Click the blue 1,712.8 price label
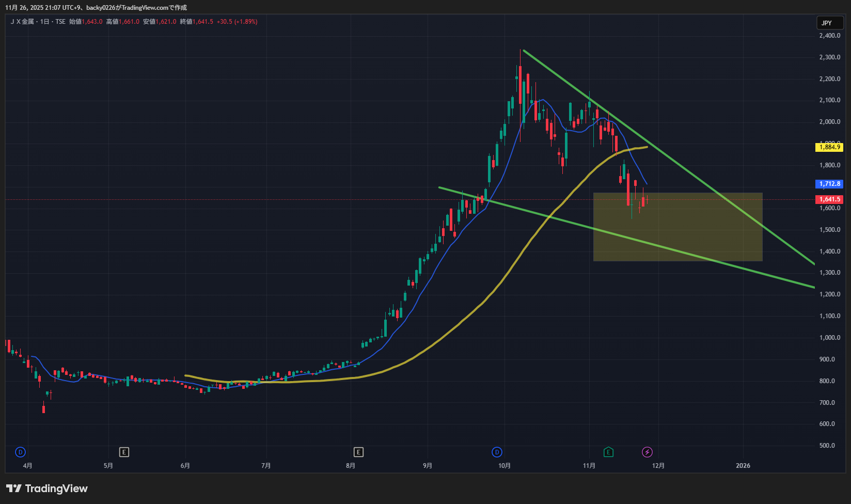 coord(829,184)
